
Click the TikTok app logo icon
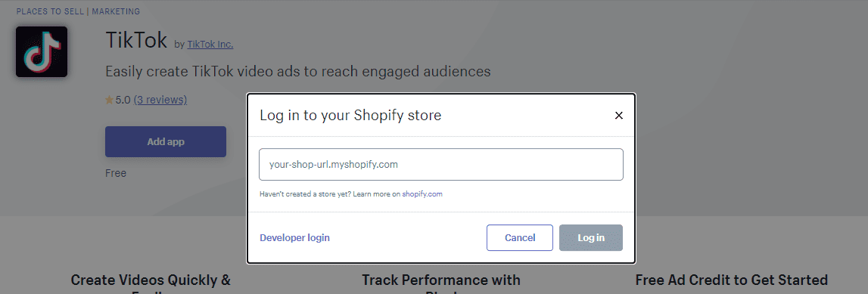pos(42,52)
